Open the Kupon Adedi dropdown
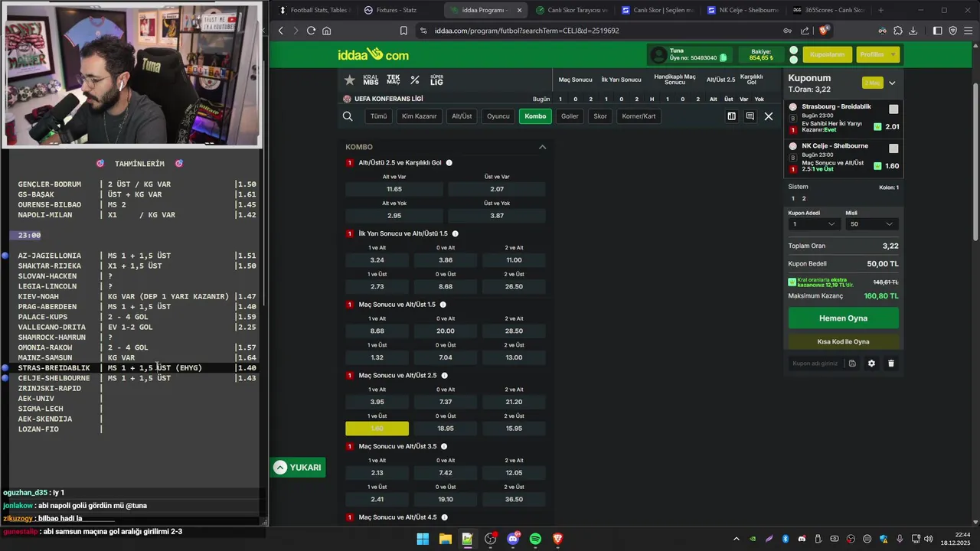The height and width of the screenshot is (551, 980). click(814, 224)
